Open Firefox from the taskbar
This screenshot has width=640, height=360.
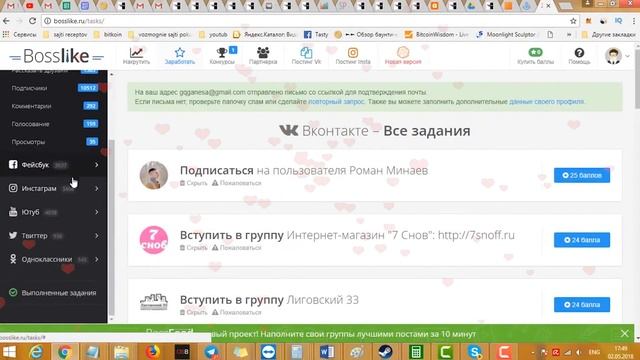point(153,352)
